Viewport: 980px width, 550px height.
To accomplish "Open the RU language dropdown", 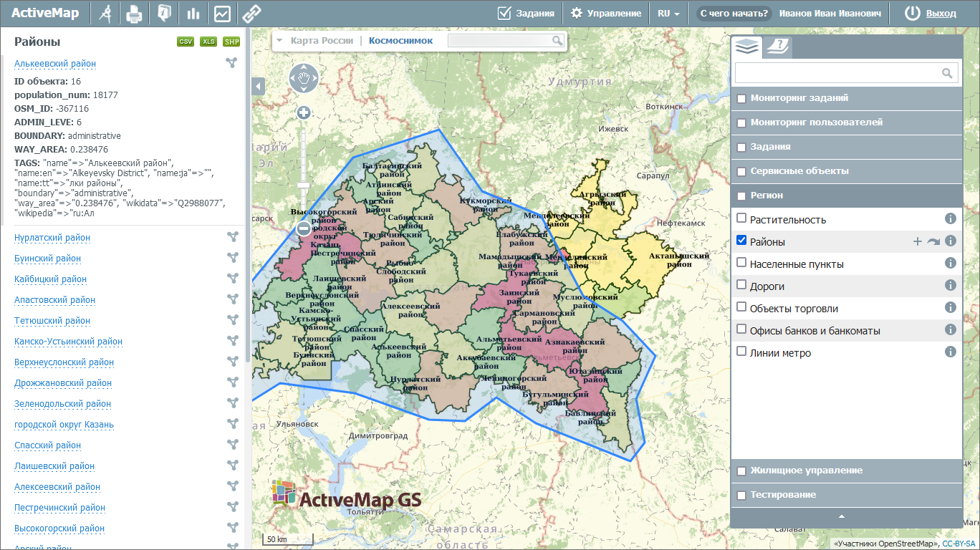I will pyautogui.click(x=668, y=13).
